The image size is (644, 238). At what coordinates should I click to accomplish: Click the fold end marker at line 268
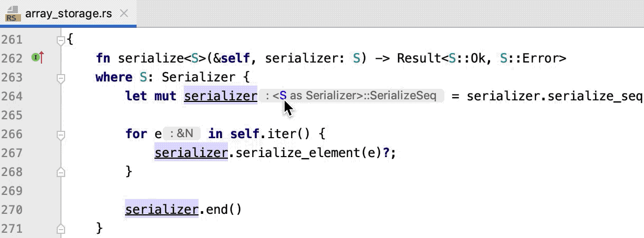[61, 172]
